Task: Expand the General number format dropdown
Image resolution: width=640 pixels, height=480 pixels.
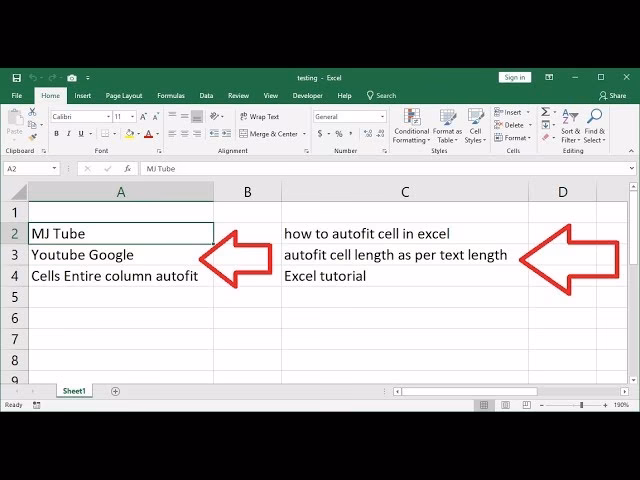Action: pos(382,117)
